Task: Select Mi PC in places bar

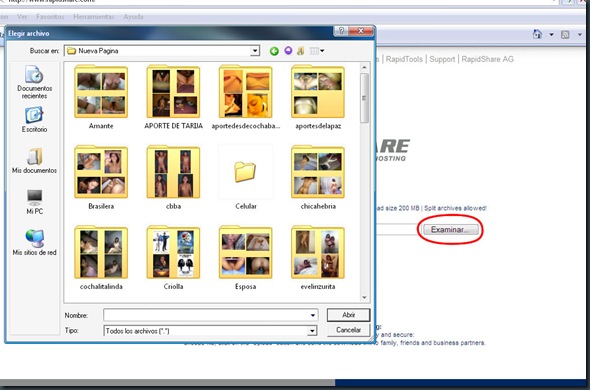Action: click(x=34, y=202)
